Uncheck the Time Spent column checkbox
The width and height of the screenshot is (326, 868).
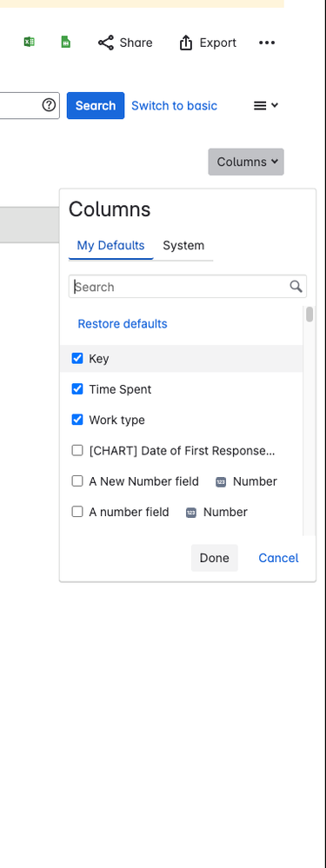point(77,389)
